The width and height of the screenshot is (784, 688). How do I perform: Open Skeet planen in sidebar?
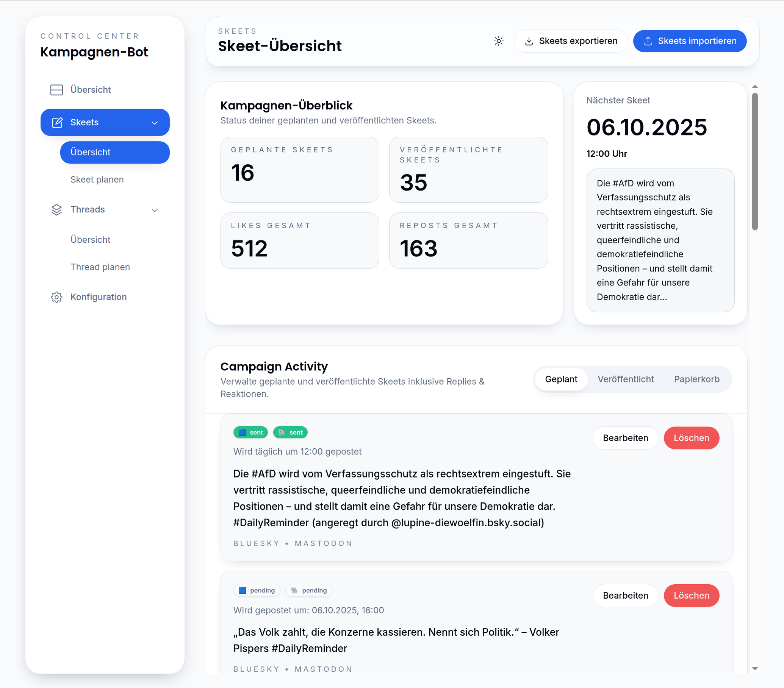tap(97, 179)
